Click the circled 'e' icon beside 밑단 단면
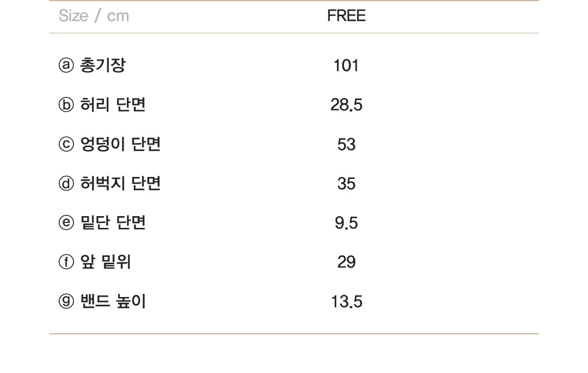 point(66,223)
